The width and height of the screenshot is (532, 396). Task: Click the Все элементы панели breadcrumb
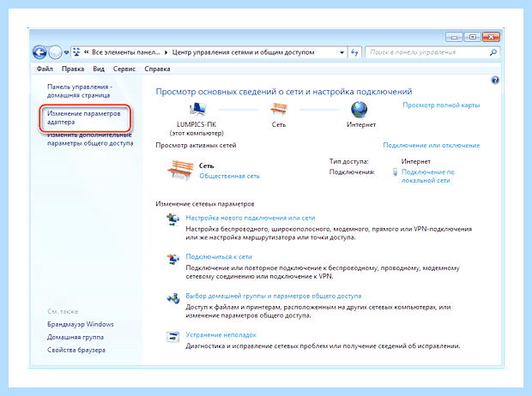pos(126,52)
